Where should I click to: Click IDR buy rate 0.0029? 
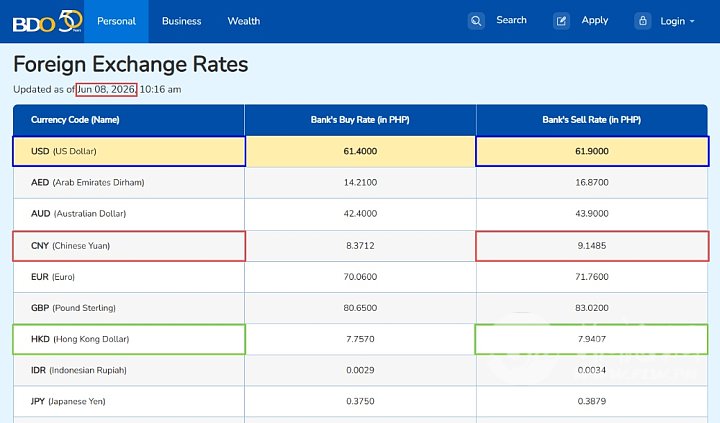coord(360,370)
